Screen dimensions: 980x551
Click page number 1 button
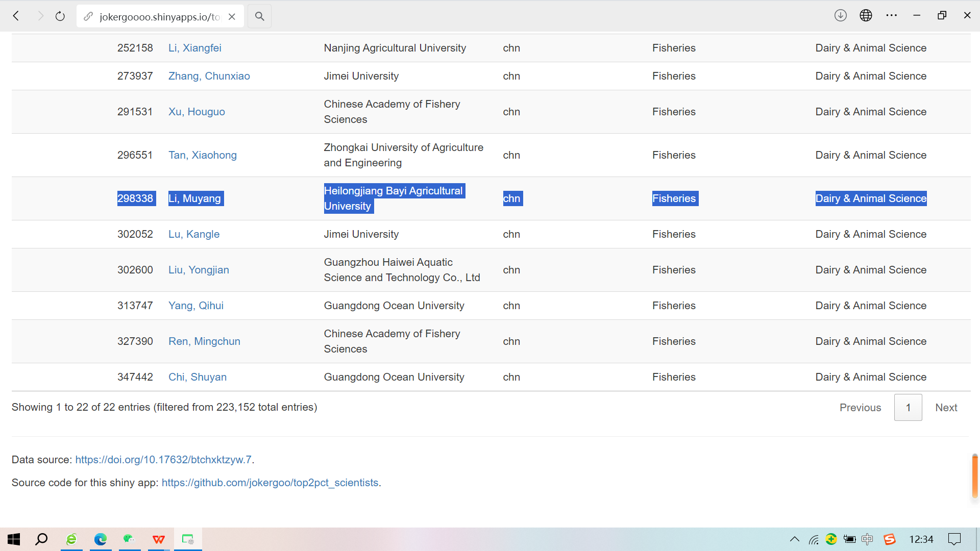908,408
